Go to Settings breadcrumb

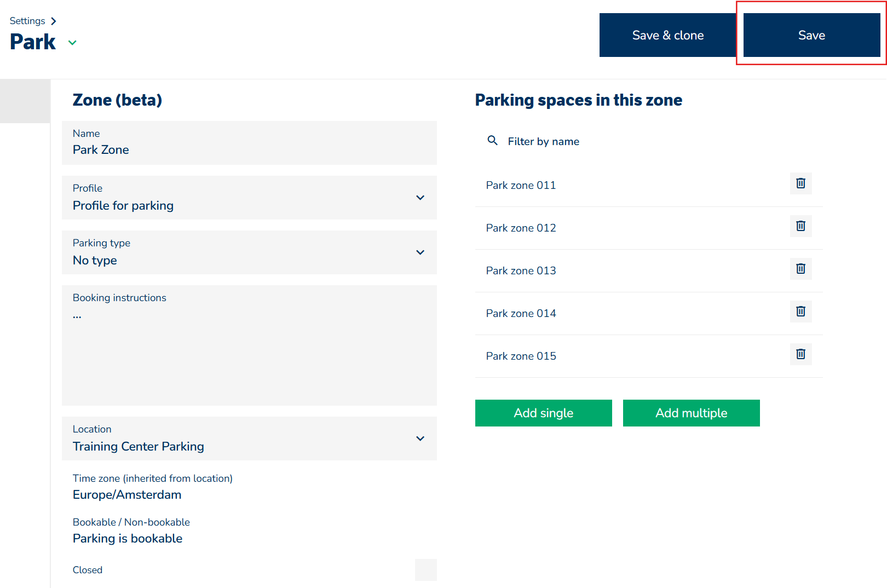[27, 21]
